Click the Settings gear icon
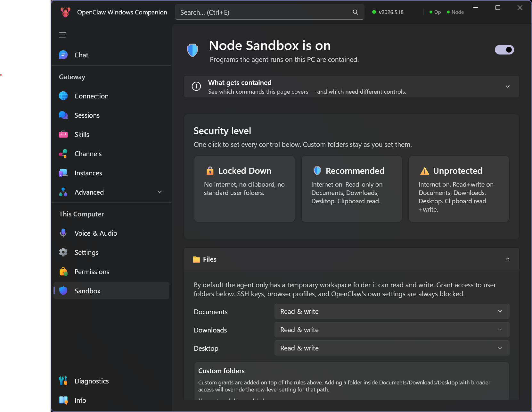Screen dimensions: 532x412 pos(63,252)
